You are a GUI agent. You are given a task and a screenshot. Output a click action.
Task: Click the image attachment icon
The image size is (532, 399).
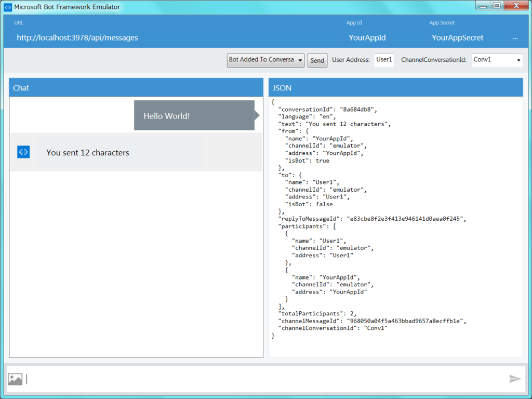tap(15, 379)
